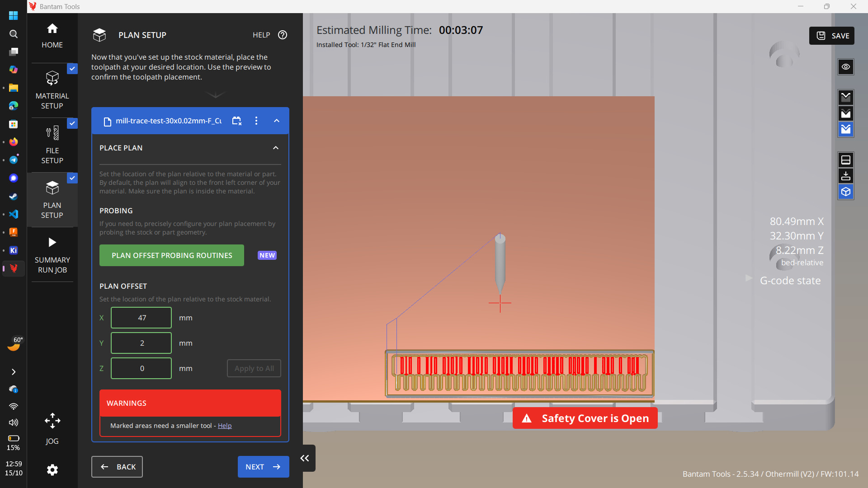868x488 pixels.
Task: Save the project with Save button
Action: coord(832,36)
